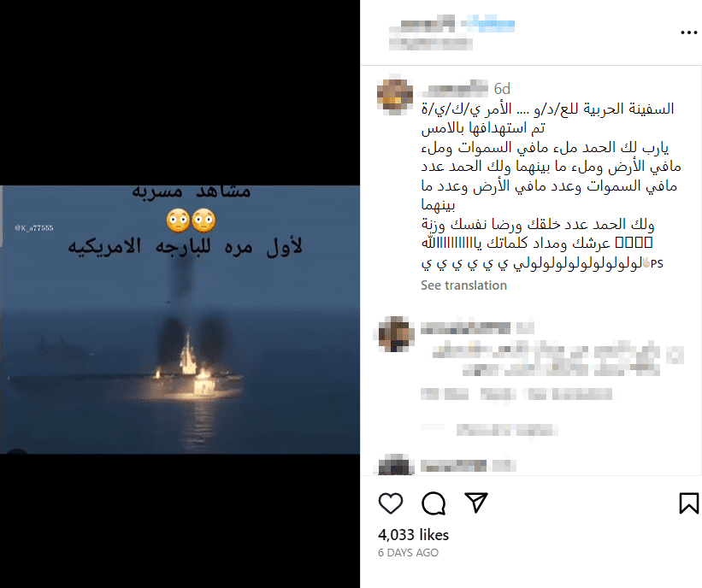
Task: Like the post with heart icon
Action: click(391, 503)
